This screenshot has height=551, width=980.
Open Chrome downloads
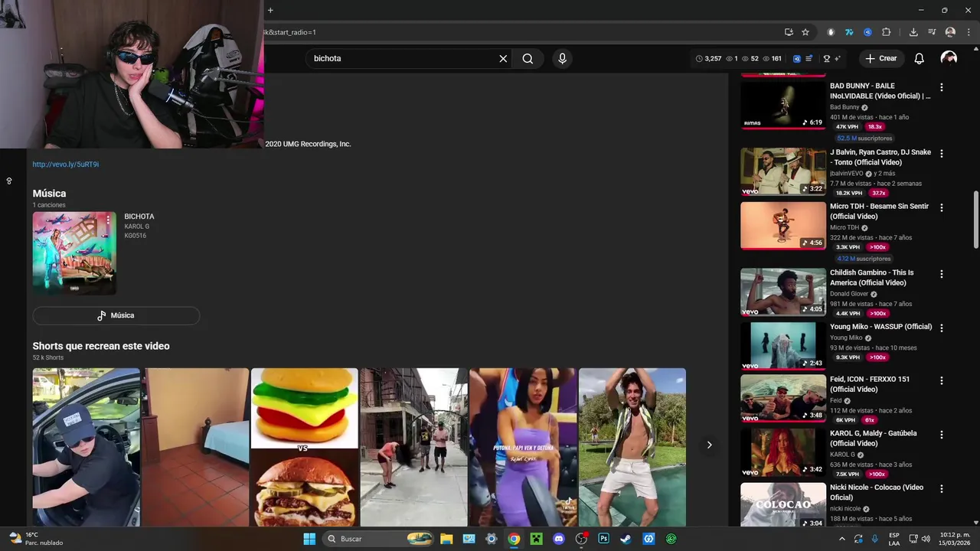pyautogui.click(x=913, y=32)
